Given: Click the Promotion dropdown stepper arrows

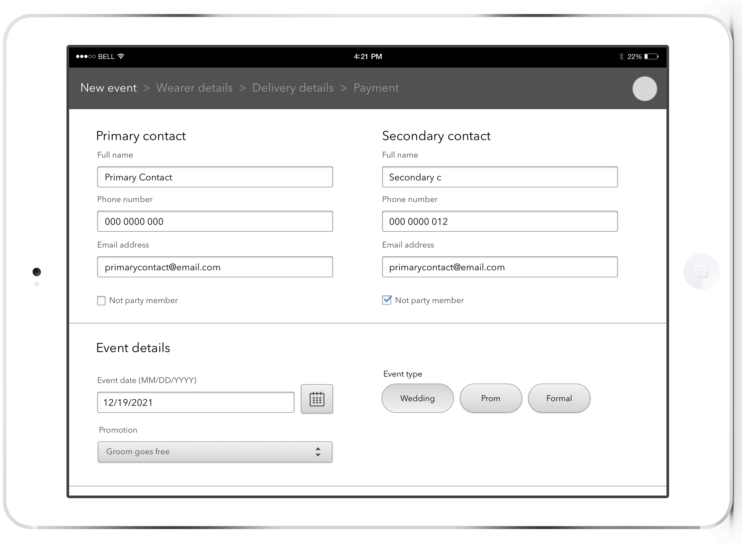Looking at the screenshot, I should coord(318,452).
